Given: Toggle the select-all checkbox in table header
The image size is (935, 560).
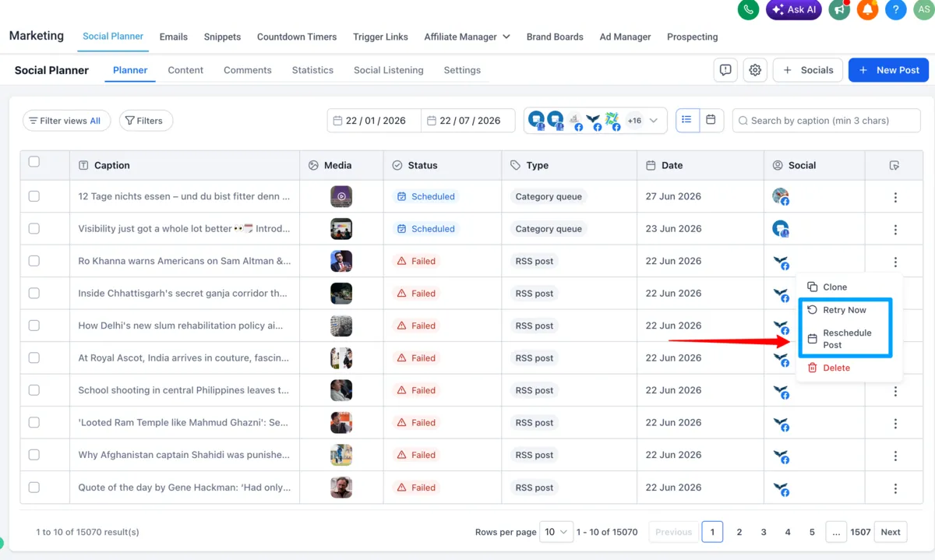Looking at the screenshot, I should click(x=34, y=162).
